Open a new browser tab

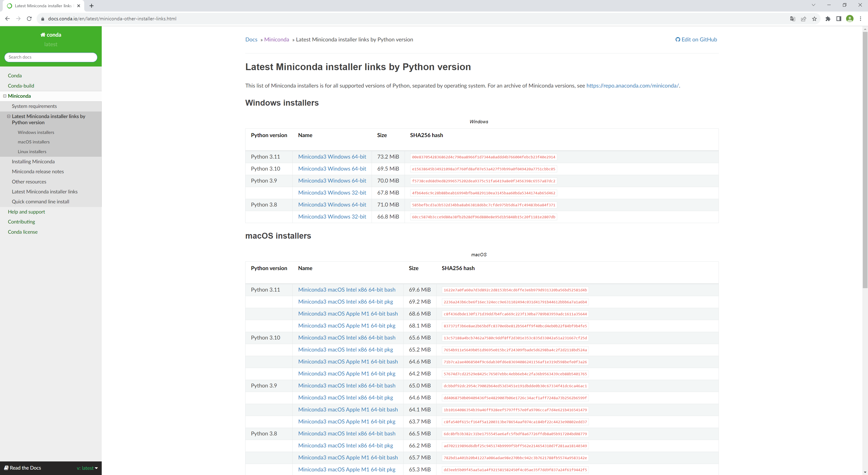[91, 6]
